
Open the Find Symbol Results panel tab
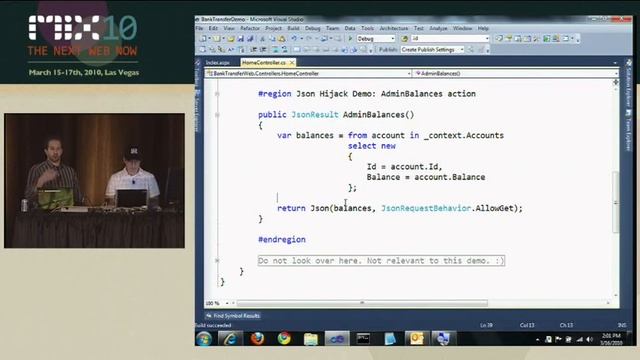(233, 316)
